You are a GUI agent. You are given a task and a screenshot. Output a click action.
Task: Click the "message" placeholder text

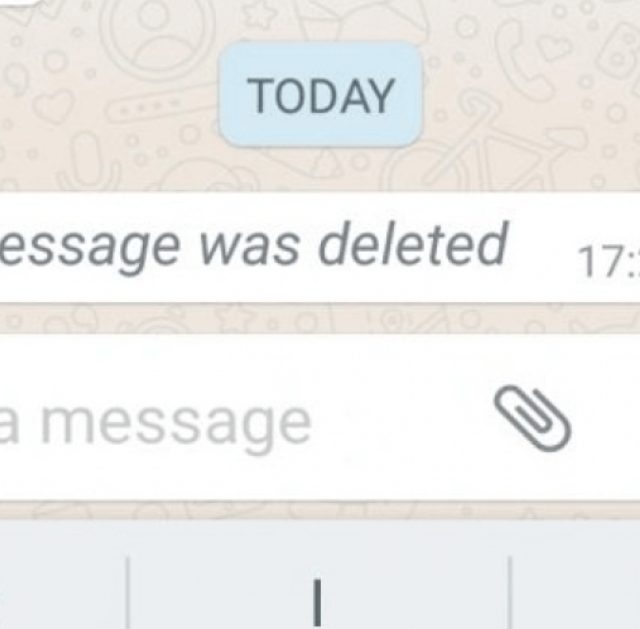[x=177, y=425]
